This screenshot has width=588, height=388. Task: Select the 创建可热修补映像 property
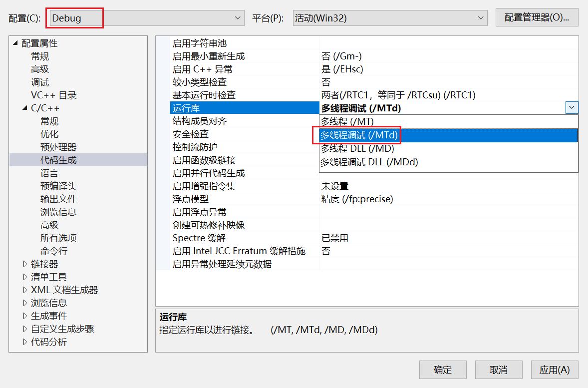(x=209, y=225)
